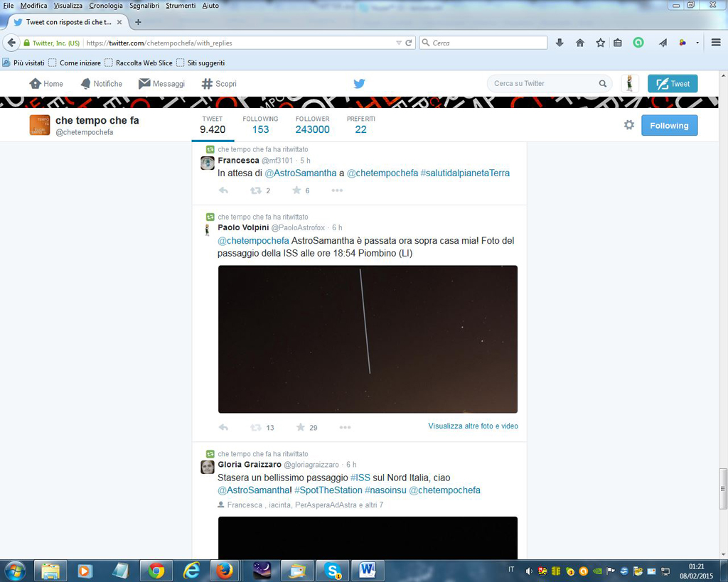
Task: Reload the page with refresh icon
Action: click(409, 43)
